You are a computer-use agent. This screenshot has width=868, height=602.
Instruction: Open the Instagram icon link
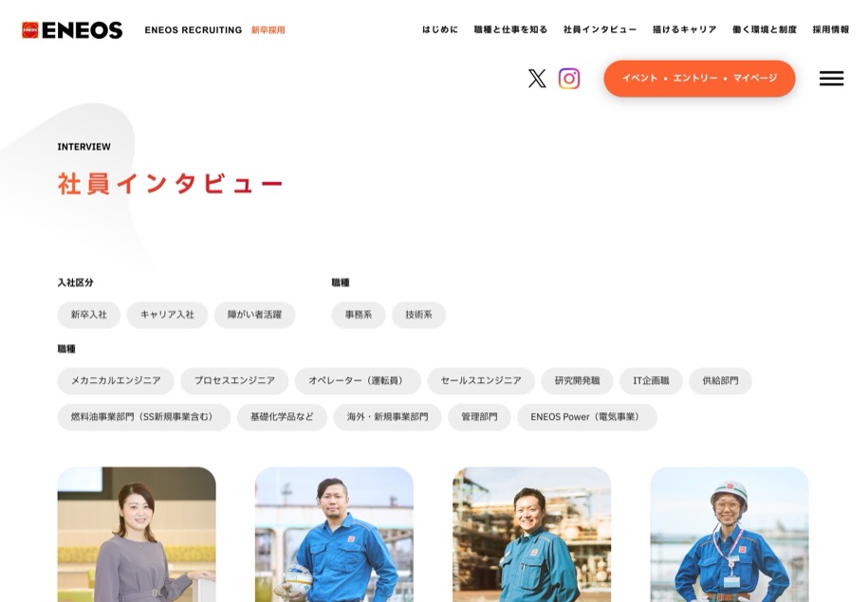(x=569, y=79)
